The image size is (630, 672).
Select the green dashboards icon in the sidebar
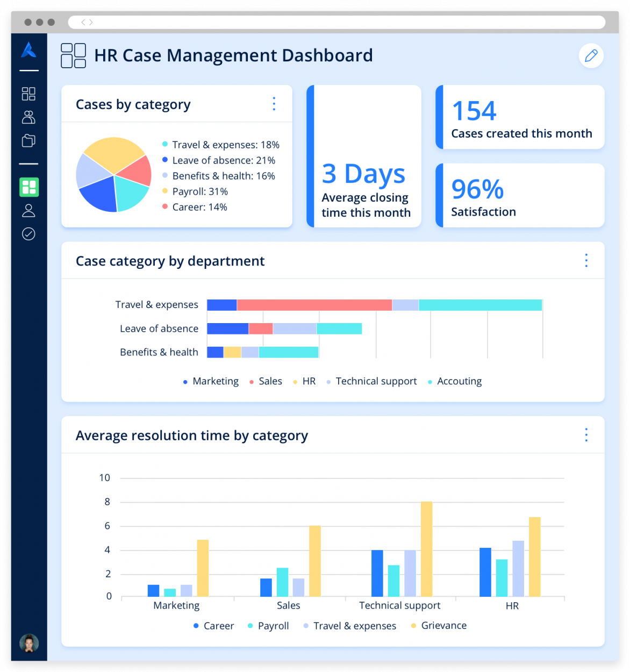(x=28, y=187)
